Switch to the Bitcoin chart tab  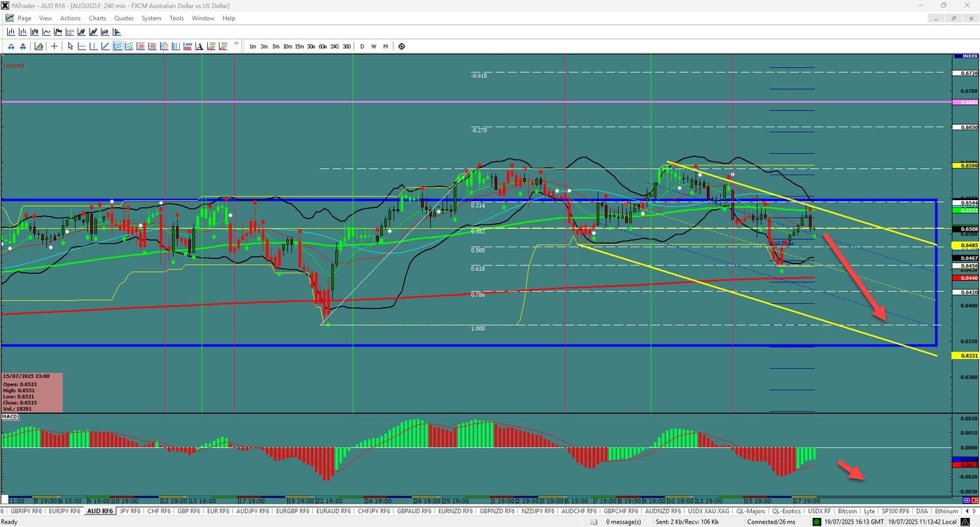[847, 511]
